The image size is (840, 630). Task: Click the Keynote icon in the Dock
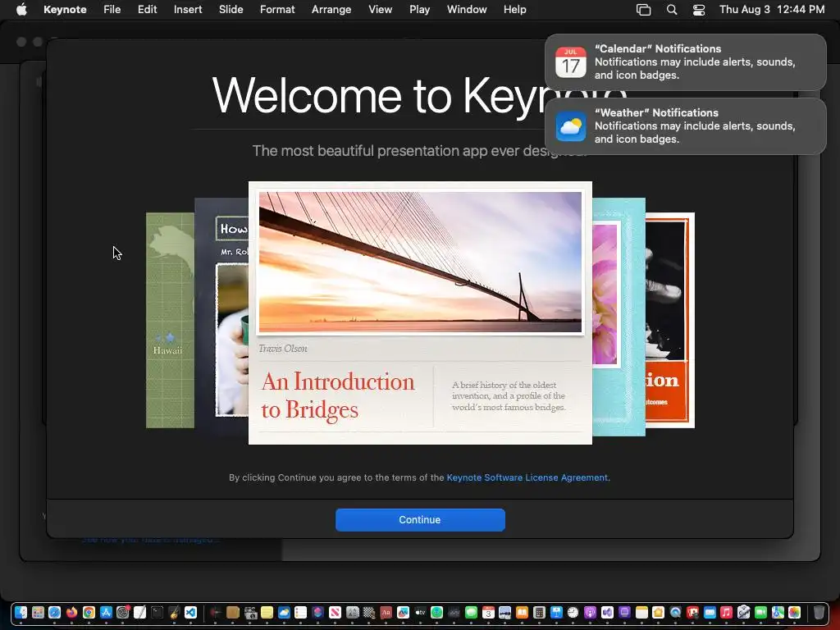pyautogui.click(x=557, y=612)
